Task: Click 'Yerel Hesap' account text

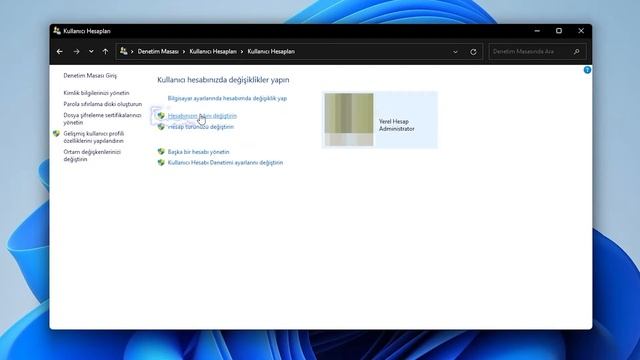Action: click(394, 122)
